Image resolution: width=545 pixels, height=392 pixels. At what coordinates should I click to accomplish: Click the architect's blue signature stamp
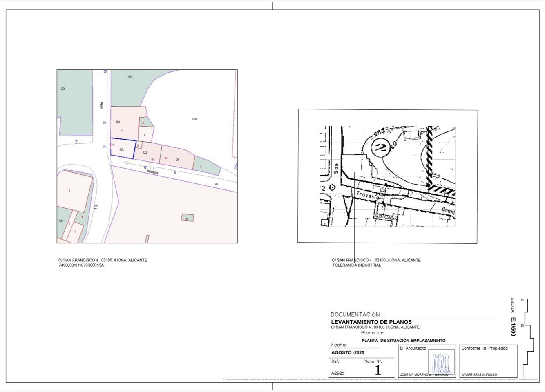(x=441, y=363)
